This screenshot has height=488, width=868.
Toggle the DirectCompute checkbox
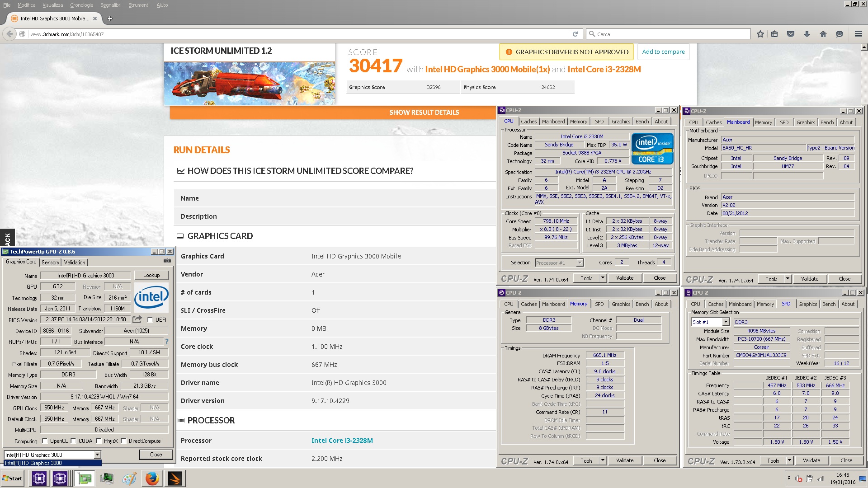123,441
